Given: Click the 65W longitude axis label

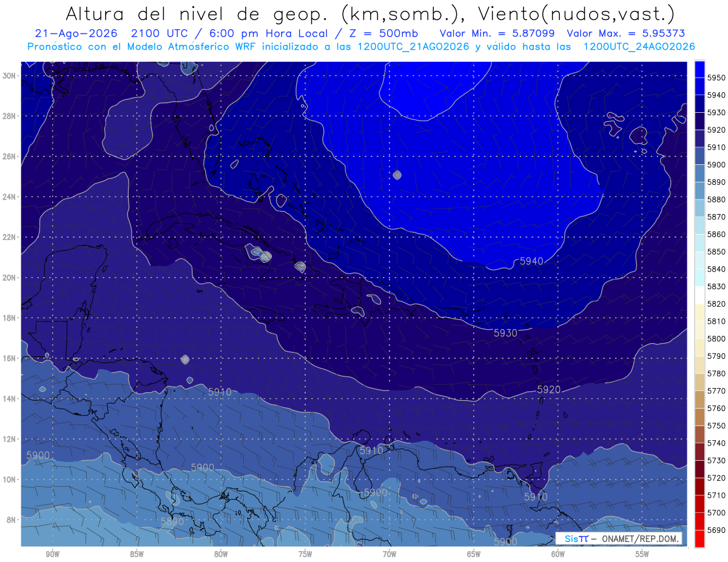Looking at the screenshot, I should [474, 554].
